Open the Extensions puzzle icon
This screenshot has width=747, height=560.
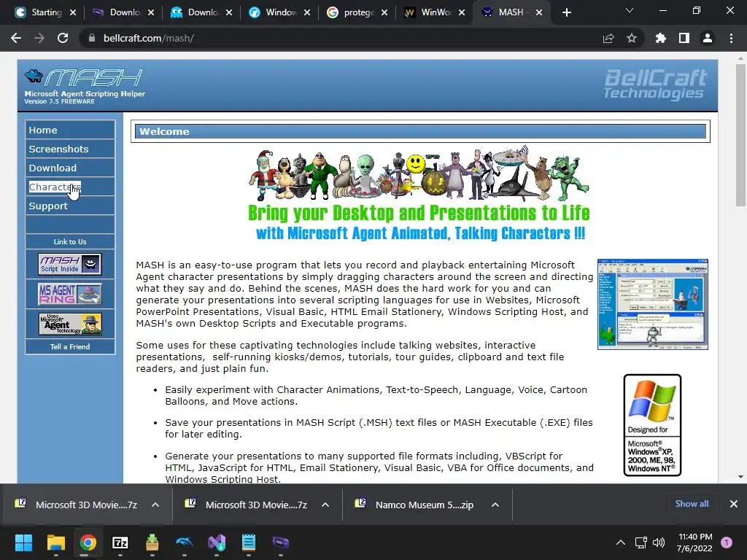click(661, 38)
